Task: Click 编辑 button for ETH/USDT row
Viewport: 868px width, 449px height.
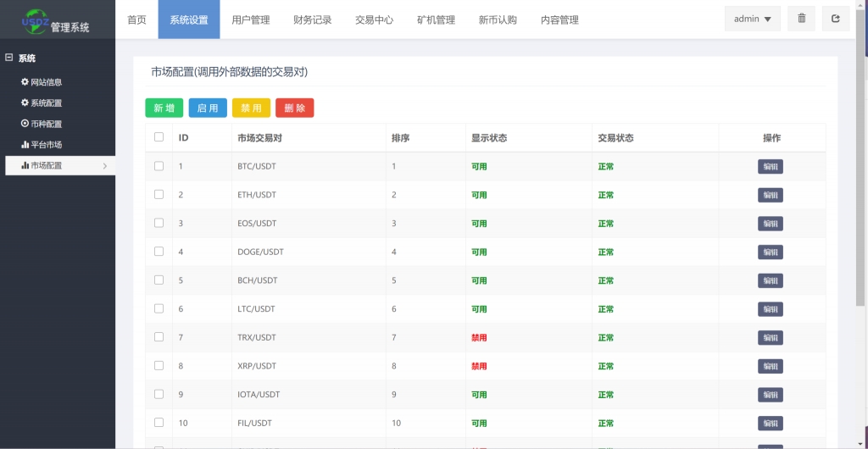Action: pyautogui.click(x=770, y=196)
